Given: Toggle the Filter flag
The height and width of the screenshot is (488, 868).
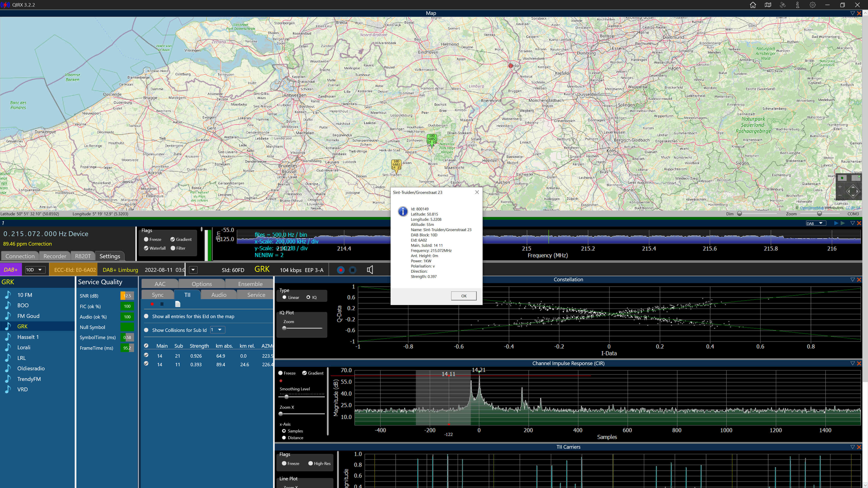Looking at the screenshot, I should (178, 248).
